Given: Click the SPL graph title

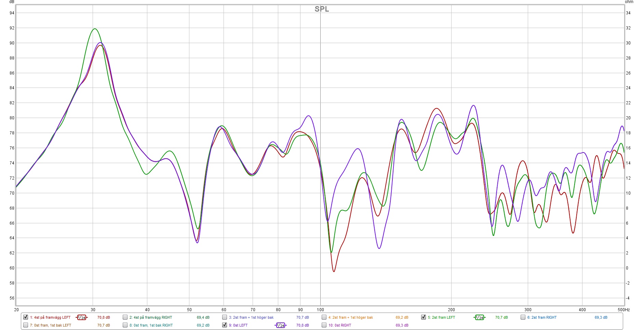Looking at the screenshot, I should [322, 9].
